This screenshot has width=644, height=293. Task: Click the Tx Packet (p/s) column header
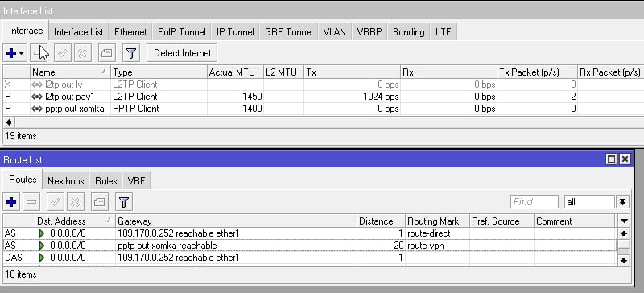click(537, 72)
